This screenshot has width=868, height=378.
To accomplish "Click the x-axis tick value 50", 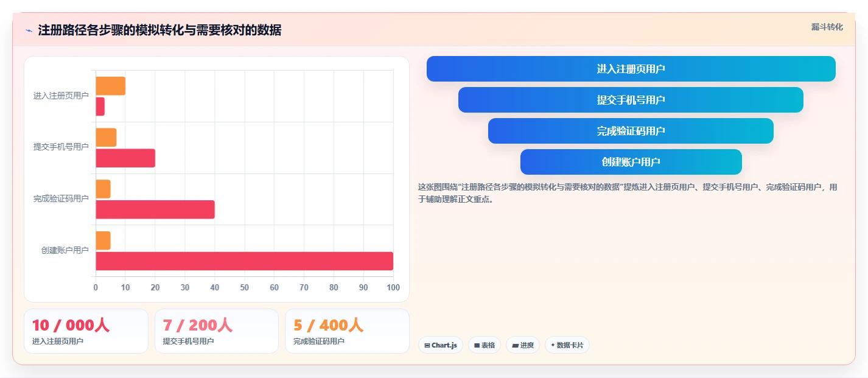I will pos(245,287).
